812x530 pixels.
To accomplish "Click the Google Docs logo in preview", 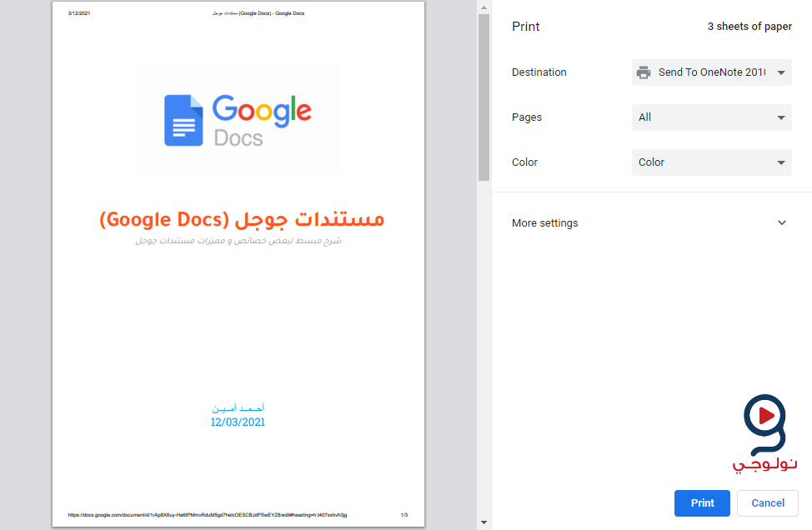I will [x=238, y=121].
